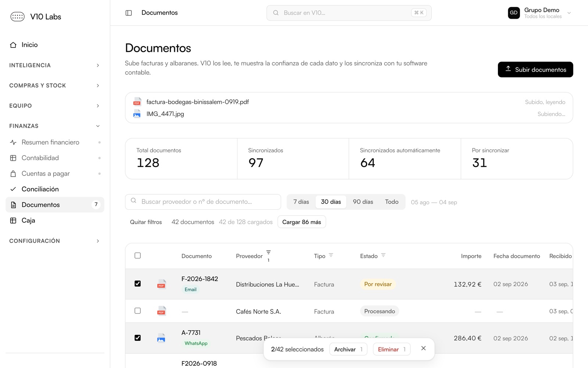Toggle the sidebar panel icon
The image size is (588, 368).
point(129,13)
